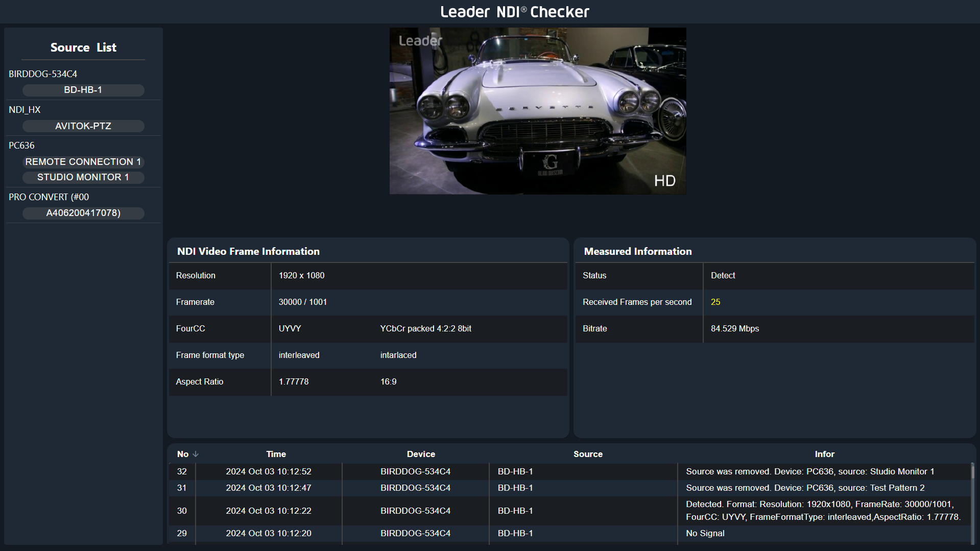This screenshot has height=551, width=980.
Task: Click the time 2024 Oct 03 10:12:47
Action: [269, 488]
